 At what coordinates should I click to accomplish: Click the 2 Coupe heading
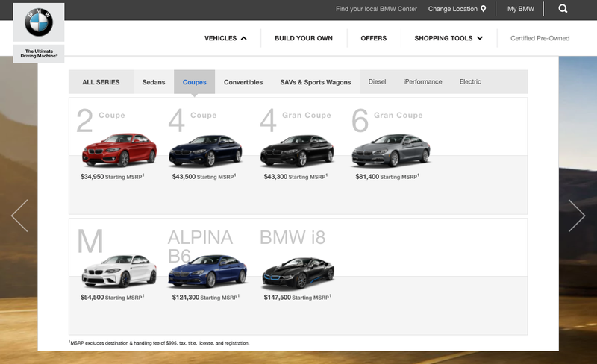point(101,120)
